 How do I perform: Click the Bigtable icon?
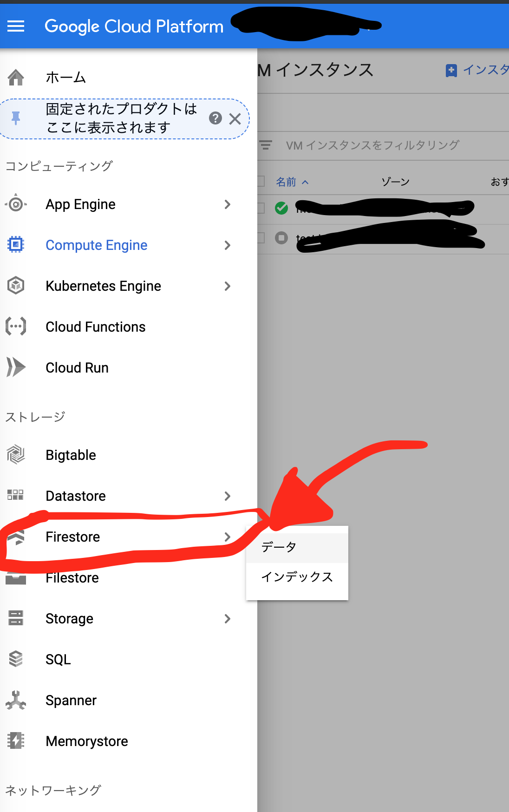(16, 454)
